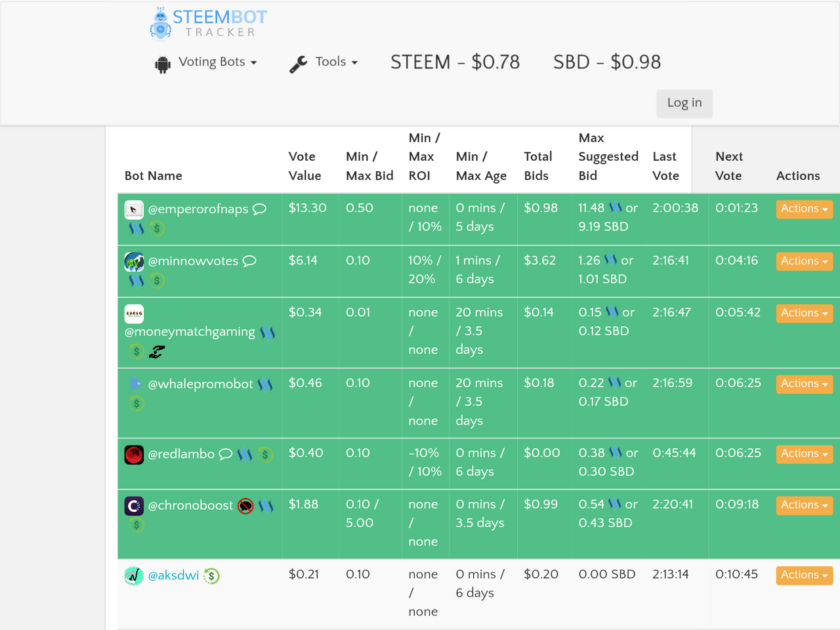The height and width of the screenshot is (630, 840).
Task: Click the Min / Max ROI column header
Action: pyautogui.click(x=424, y=157)
